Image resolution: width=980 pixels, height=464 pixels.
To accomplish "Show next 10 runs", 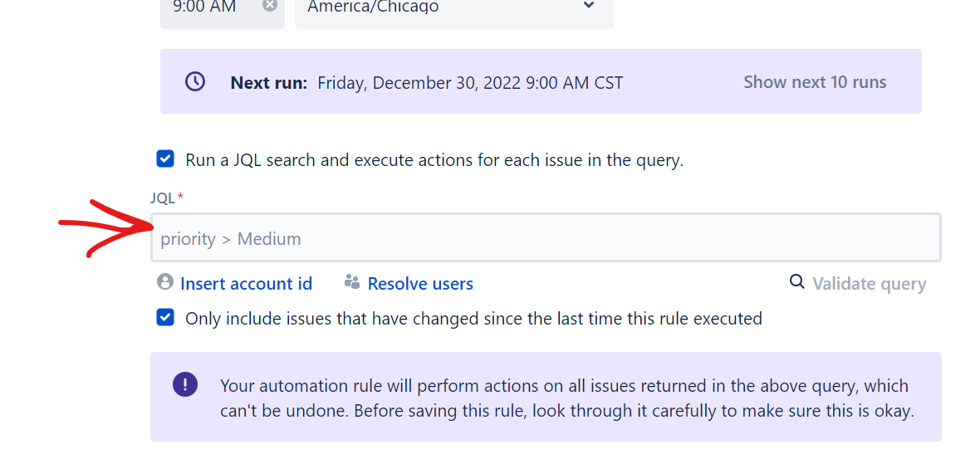I will pyautogui.click(x=815, y=82).
